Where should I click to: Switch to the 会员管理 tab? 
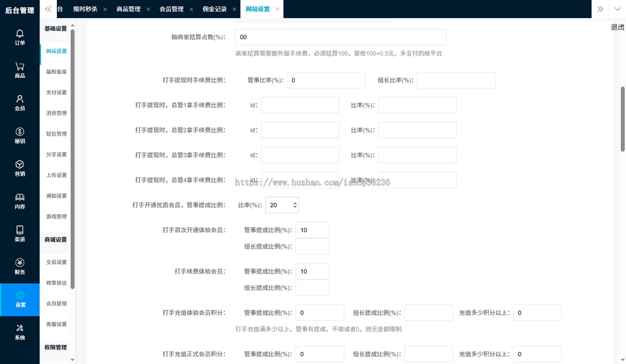[171, 9]
